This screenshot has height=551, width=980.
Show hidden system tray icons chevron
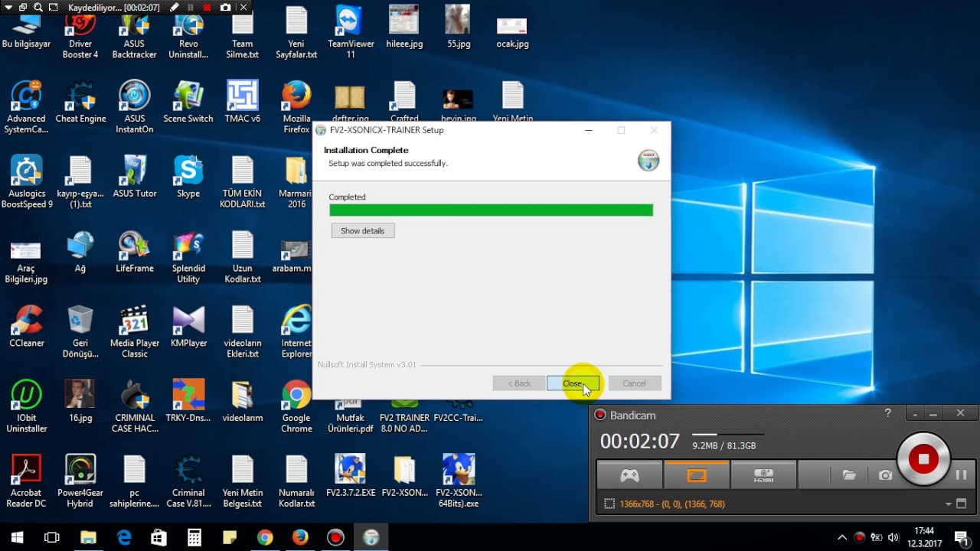[842, 537]
